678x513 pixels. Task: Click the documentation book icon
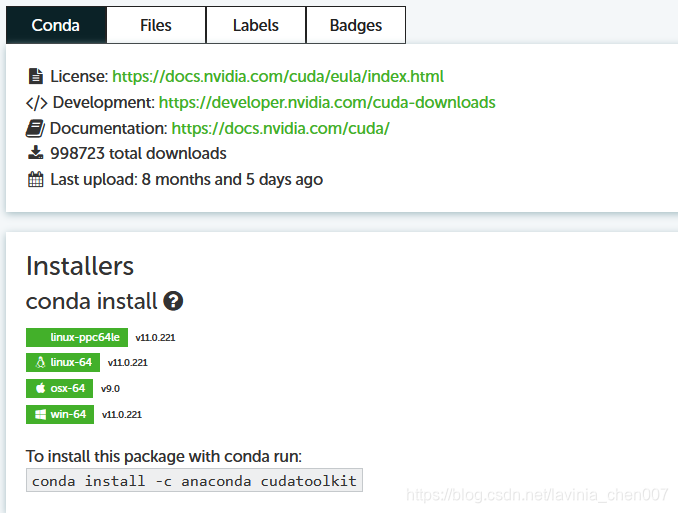35,128
